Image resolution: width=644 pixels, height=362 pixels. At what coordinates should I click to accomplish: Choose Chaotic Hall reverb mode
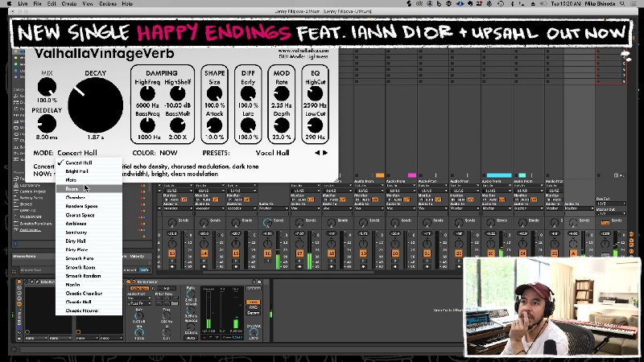pos(80,302)
